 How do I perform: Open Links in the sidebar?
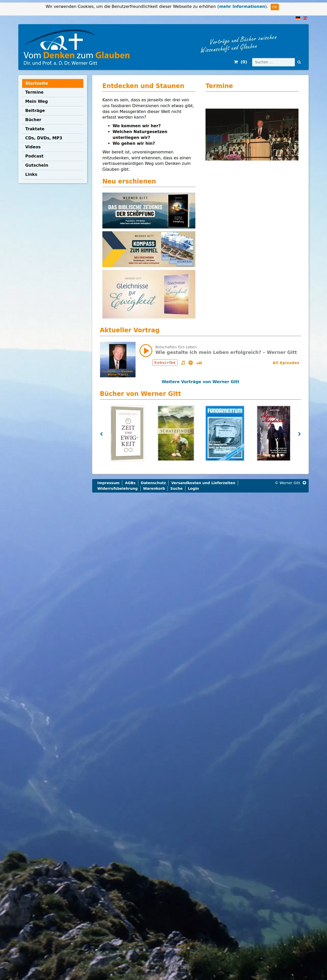(52, 174)
